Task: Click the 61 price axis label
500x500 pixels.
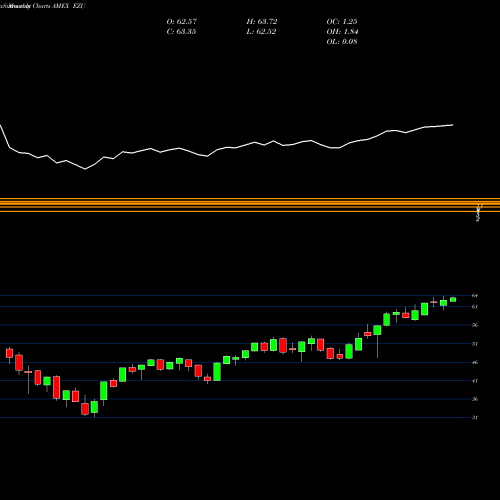Action: point(475,307)
